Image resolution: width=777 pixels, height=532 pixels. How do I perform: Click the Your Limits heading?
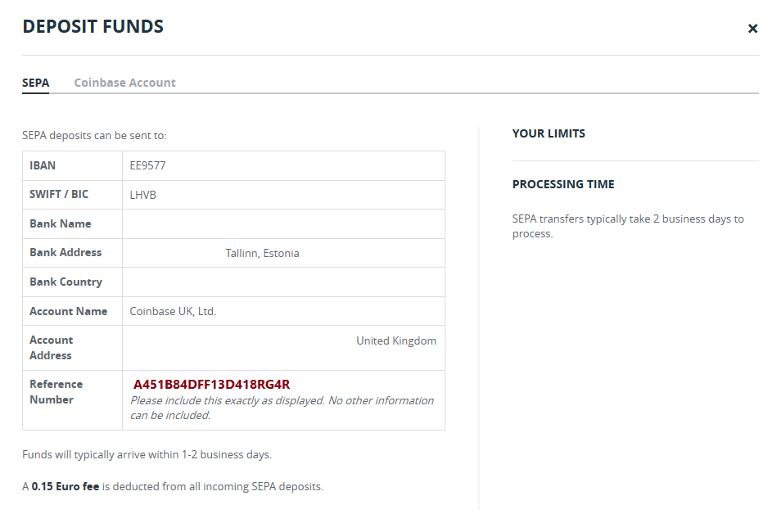pyautogui.click(x=549, y=133)
